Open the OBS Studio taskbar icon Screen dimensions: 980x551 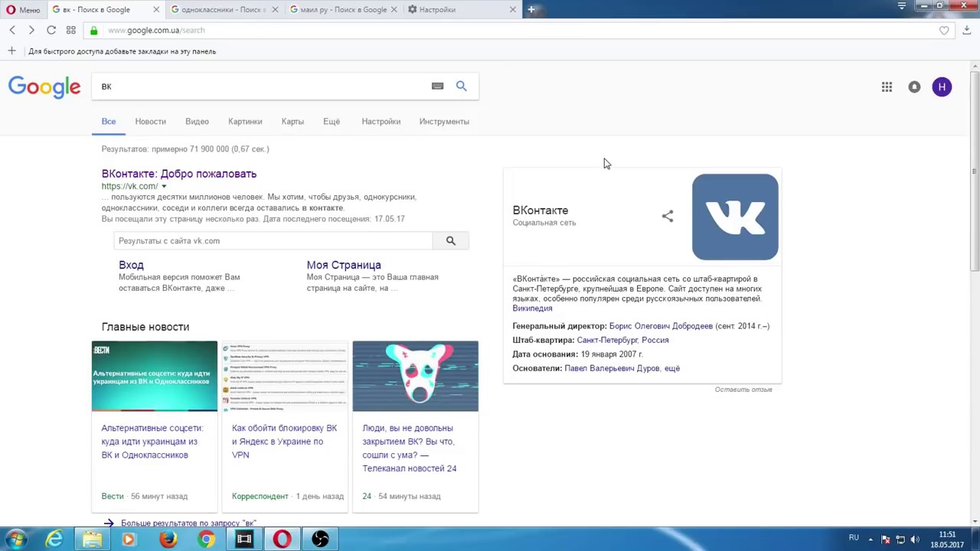point(320,540)
